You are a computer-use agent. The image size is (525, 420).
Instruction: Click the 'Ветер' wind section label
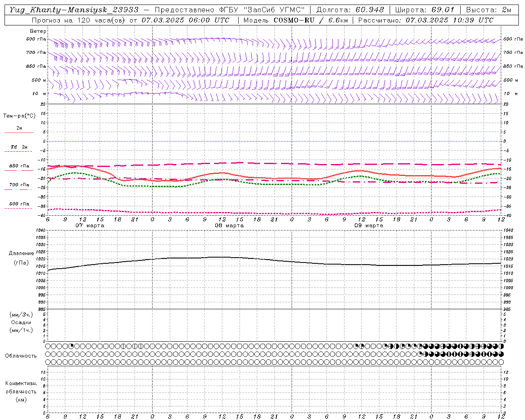(38, 31)
